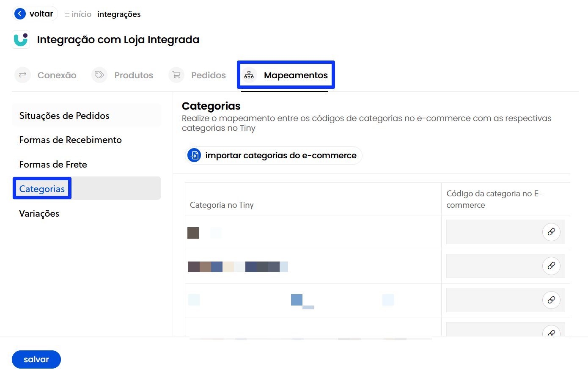
Task: Open Situações de Pedidos mapping
Action: 87,116
